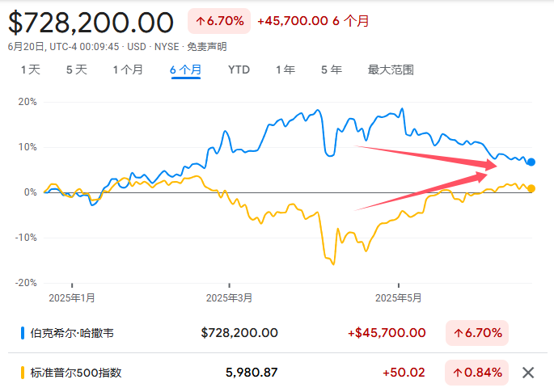The height and width of the screenshot is (392, 554).
Task: Remove the 标准普尔500指数 comparison with X
Action: pyautogui.click(x=528, y=373)
